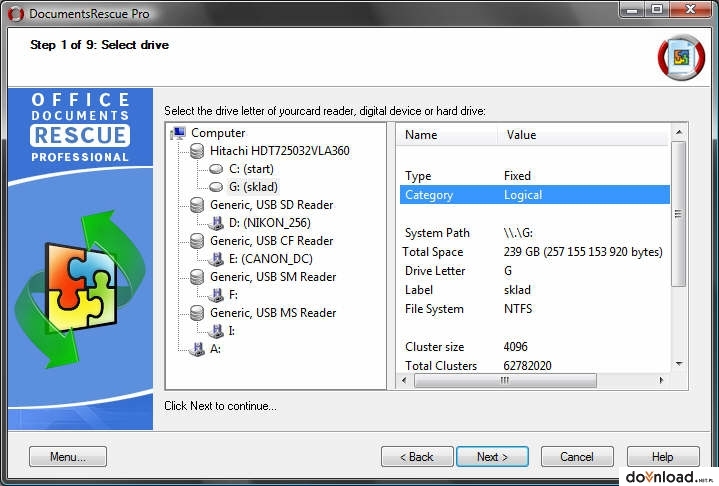Click the properties vertical scrollbar thumb
The image size is (719, 486).
[x=679, y=214]
